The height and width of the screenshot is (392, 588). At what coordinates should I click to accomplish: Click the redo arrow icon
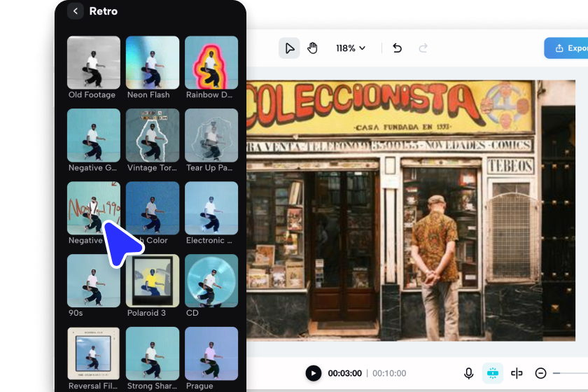(x=423, y=48)
